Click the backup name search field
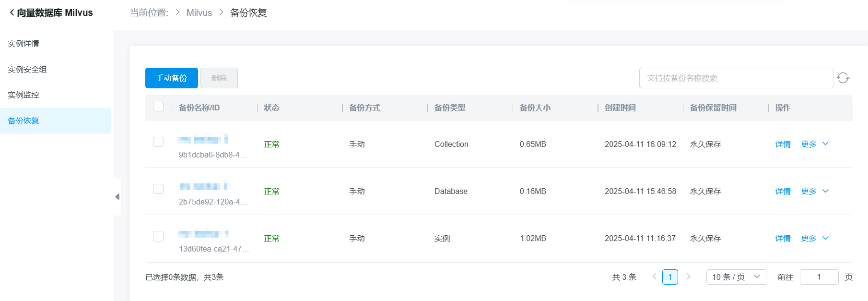868x301 pixels. coord(736,78)
